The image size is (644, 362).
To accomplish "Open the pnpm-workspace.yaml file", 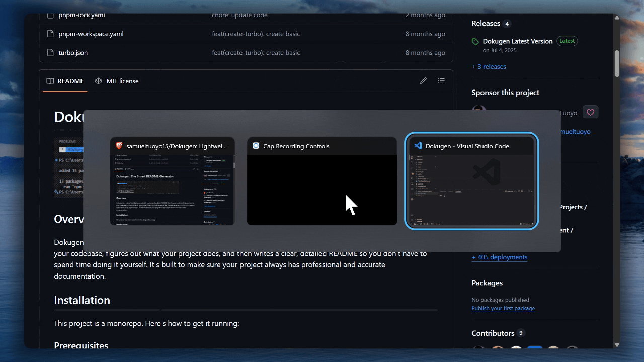I will coord(91,34).
